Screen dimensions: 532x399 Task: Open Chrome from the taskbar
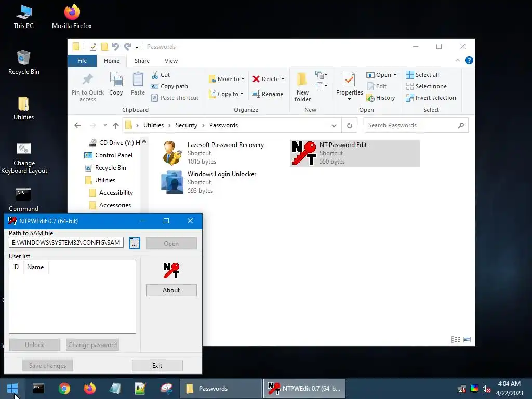point(64,389)
